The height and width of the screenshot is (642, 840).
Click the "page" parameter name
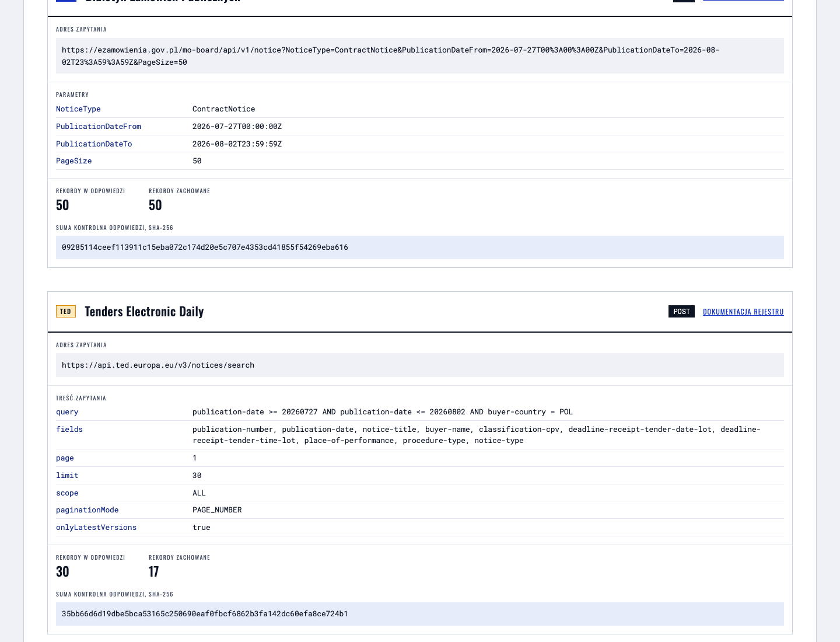coord(65,458)
